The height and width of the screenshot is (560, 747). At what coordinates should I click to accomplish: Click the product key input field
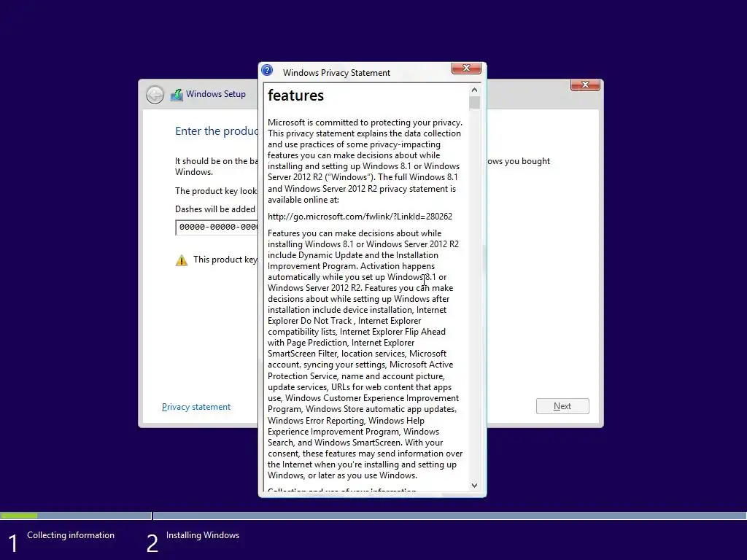tap(217, 227)
